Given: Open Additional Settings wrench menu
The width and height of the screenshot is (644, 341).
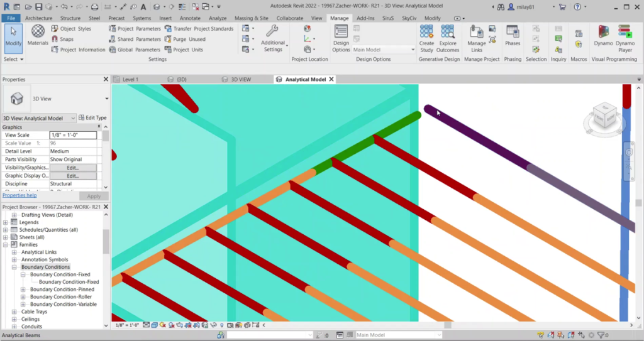Looking at the screenshot, I should (x=273, y=38).
